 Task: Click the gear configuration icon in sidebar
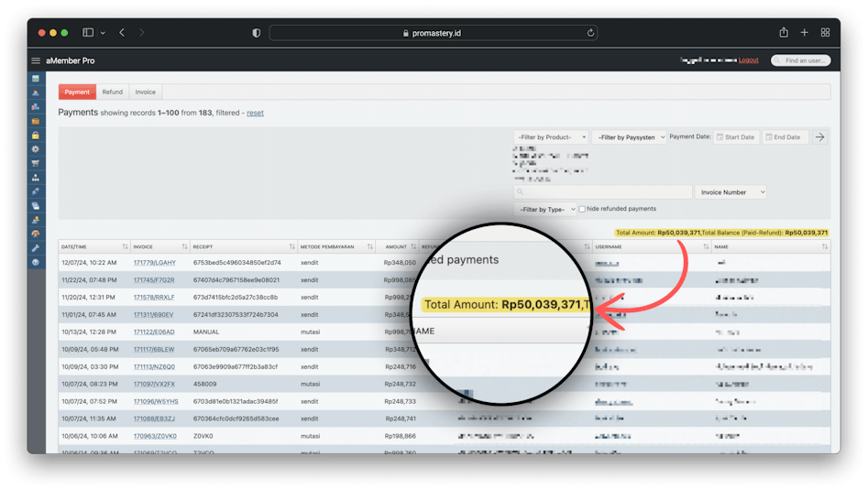tap(36, 148)
